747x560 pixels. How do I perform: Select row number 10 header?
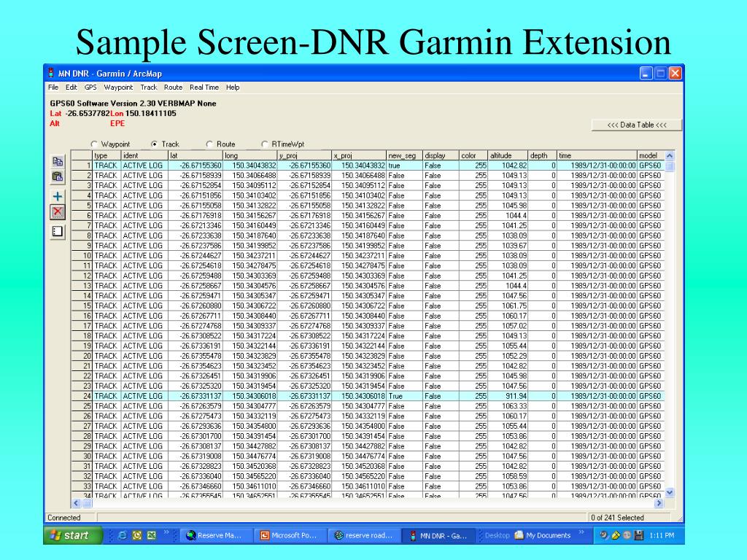82,256
